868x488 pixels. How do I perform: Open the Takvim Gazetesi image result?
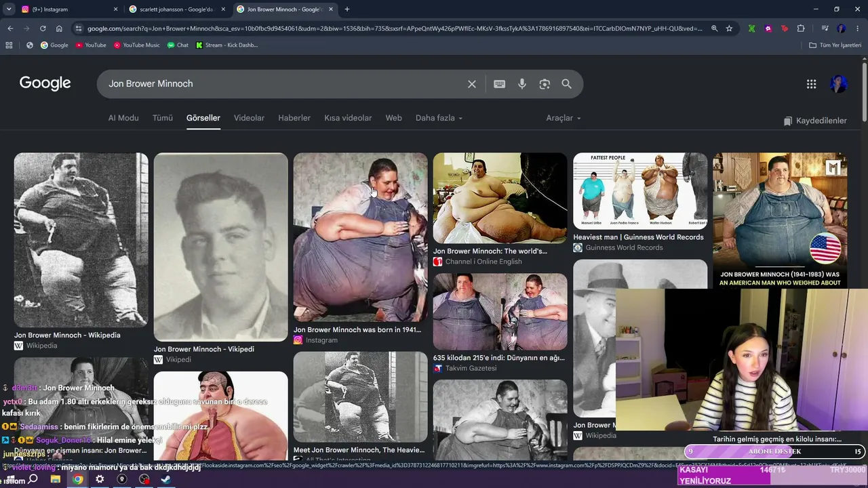[x=500, y=312]
